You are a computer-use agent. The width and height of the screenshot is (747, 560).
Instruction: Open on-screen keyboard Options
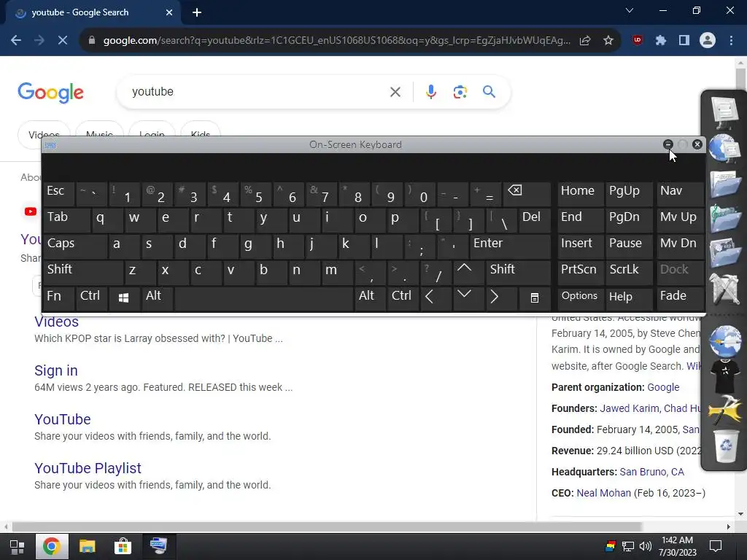[580, 297]
